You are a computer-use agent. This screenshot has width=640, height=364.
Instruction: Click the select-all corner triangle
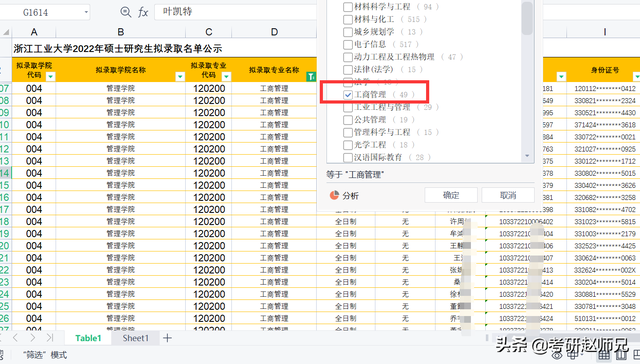[x=6, y=32]
